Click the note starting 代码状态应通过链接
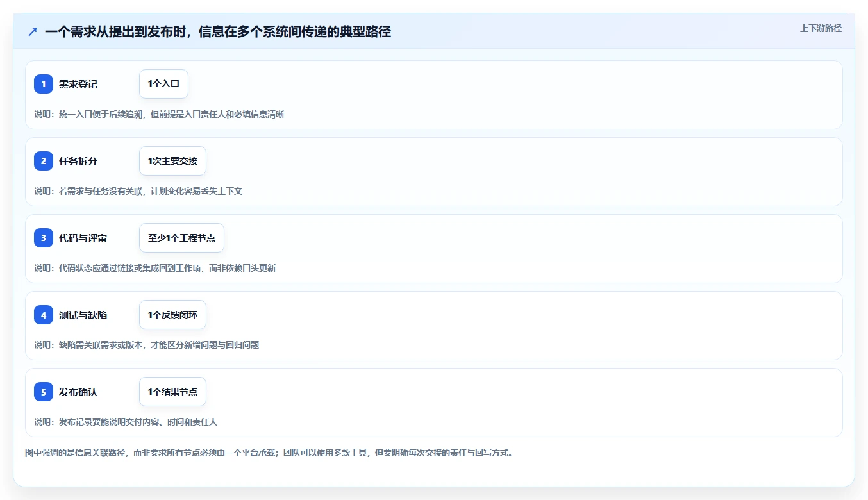868x500 pixels. [x=154, y=268]
